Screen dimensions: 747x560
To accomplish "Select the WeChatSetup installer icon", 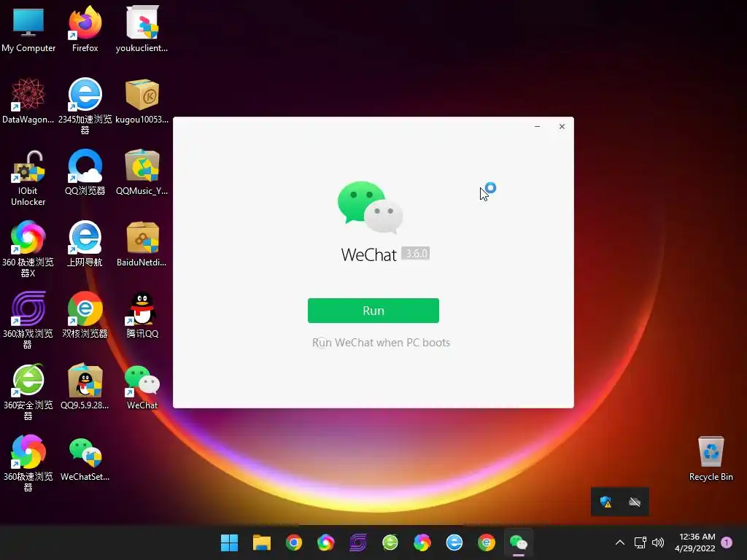I will [85, 459].
